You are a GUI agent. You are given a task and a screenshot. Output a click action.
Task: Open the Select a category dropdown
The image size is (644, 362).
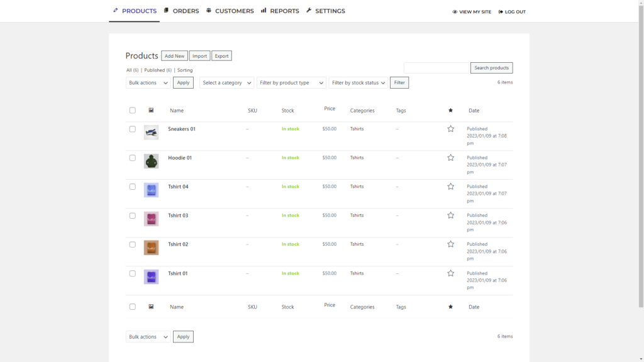click(x=226, y=82)
